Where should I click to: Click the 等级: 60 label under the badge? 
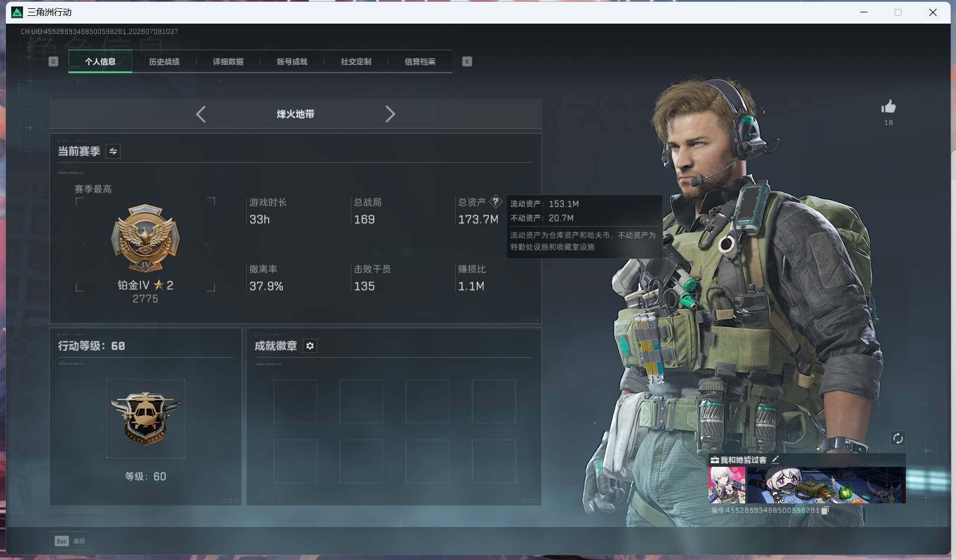coord(145,476)
